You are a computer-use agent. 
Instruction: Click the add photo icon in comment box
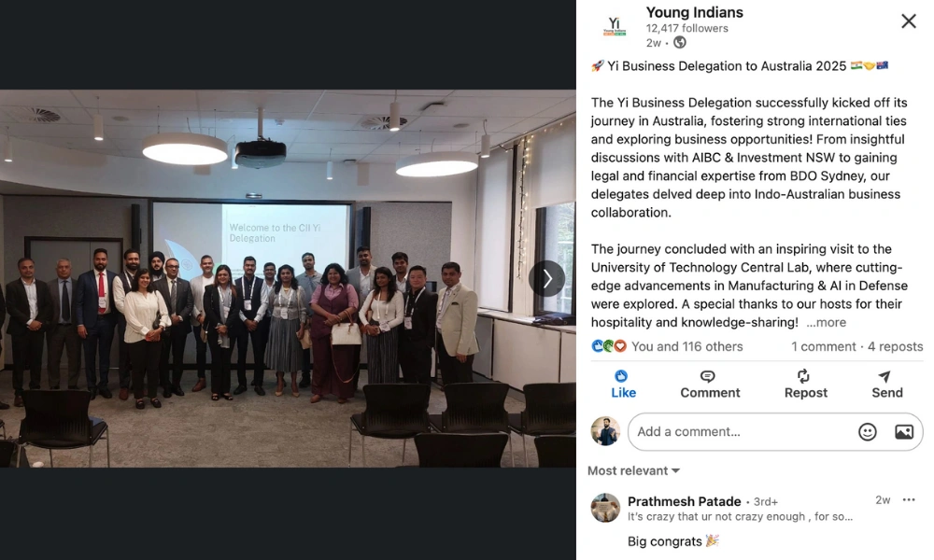(903, 431)
